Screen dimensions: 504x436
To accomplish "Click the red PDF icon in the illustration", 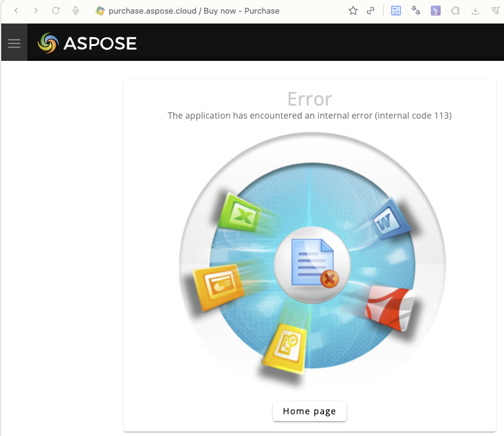I will pyautogui.click(x=390, y=308).
